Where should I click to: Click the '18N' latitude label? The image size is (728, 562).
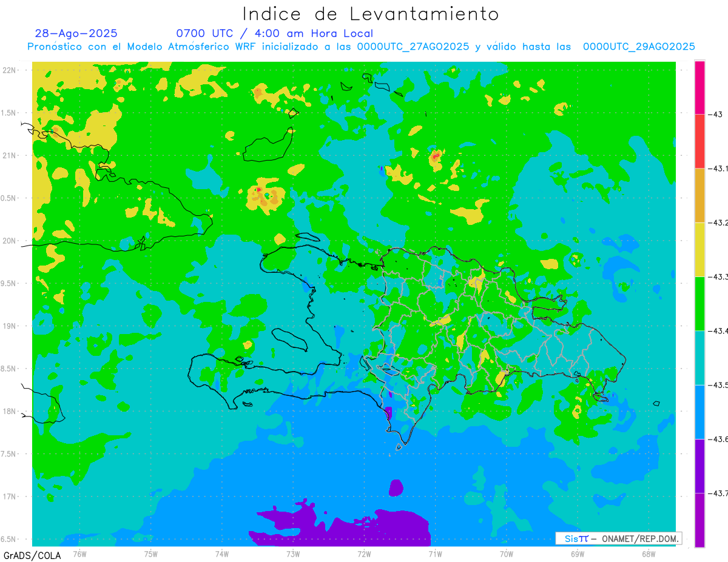point(10,411)
